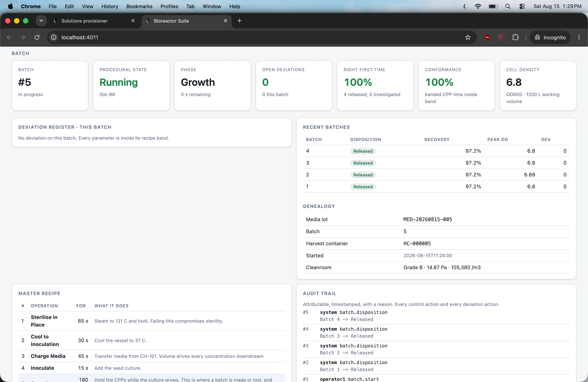588x382 pixels.
Task: Click harvest container HC-000005
Action: point(417,243)
